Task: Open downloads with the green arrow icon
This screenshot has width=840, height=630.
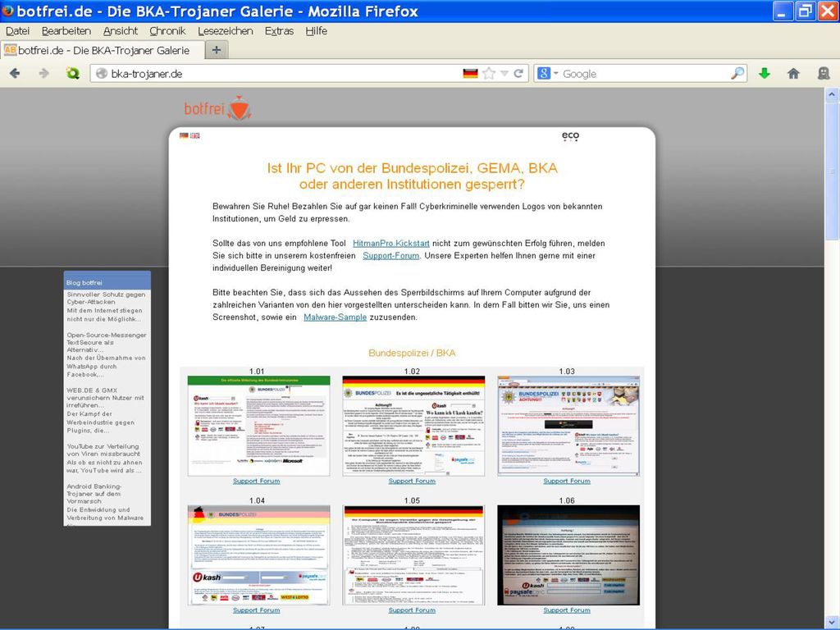Action: pyautogui.click(x=765, y=73)
